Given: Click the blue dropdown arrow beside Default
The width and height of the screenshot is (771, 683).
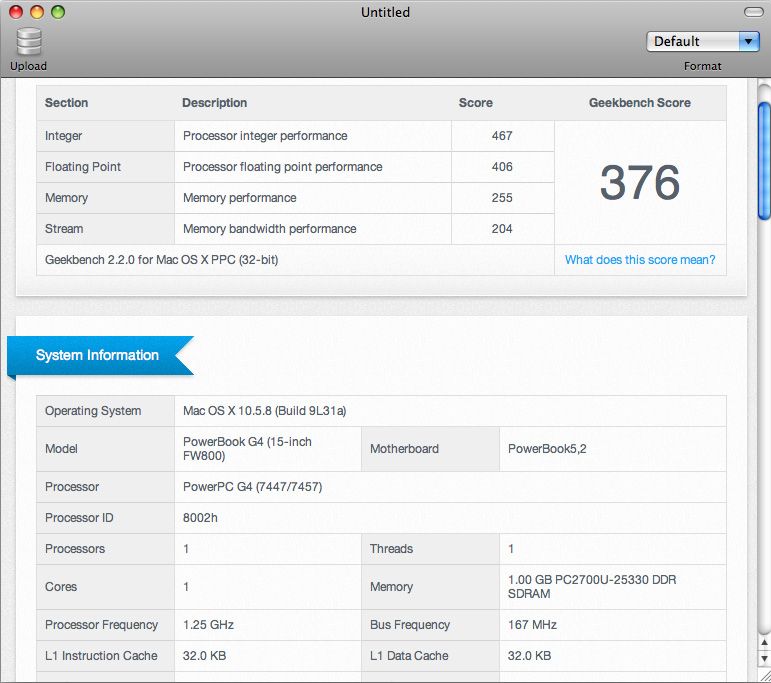Looking at the screenshot, I should click(x=749, y=41).
